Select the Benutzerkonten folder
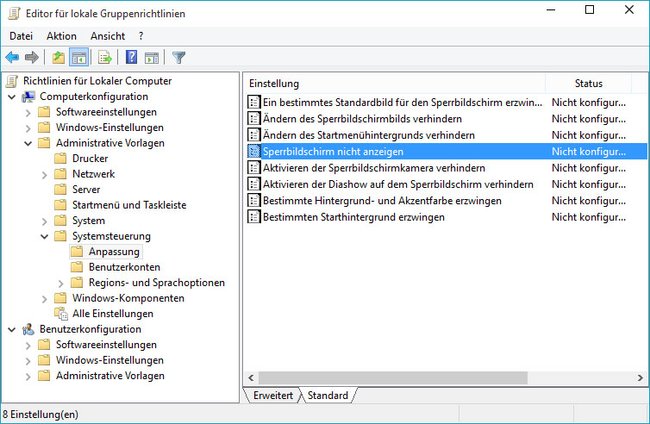This screenshot has height=424, width=650. point(124,267)
